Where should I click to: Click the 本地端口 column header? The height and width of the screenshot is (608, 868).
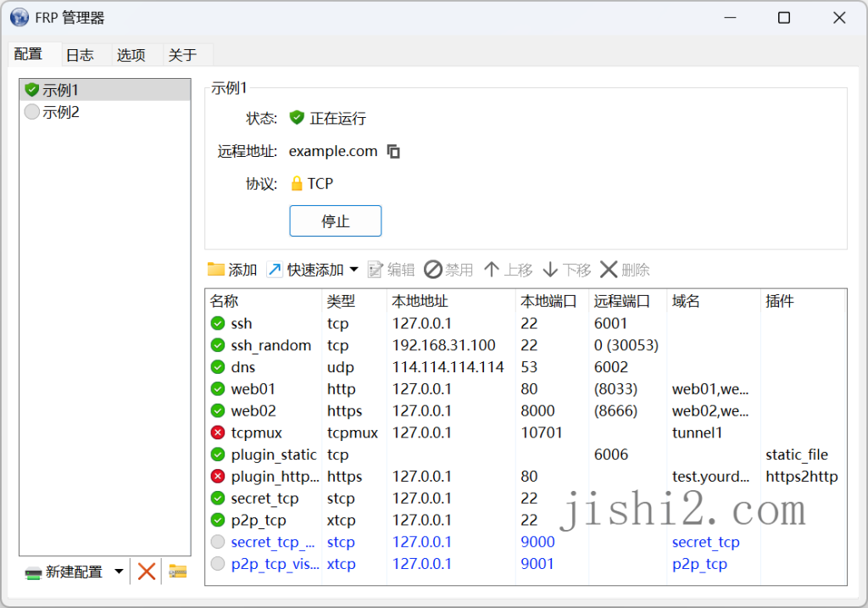click(552, 301)
